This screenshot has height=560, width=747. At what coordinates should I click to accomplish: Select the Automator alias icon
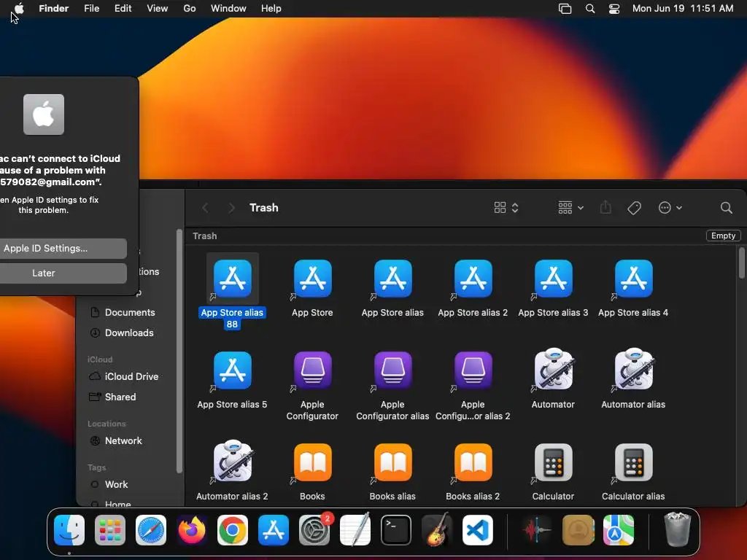[x=634, y=370]
